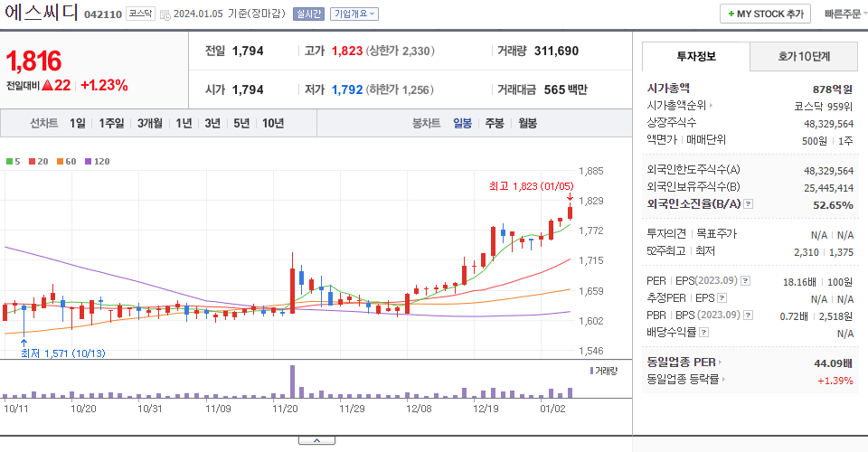Viewport: 868px width, 452px height.
Task: Click 동일업종 PER value 44.09배
Action: pyautogui.click(x=833, y=363)
